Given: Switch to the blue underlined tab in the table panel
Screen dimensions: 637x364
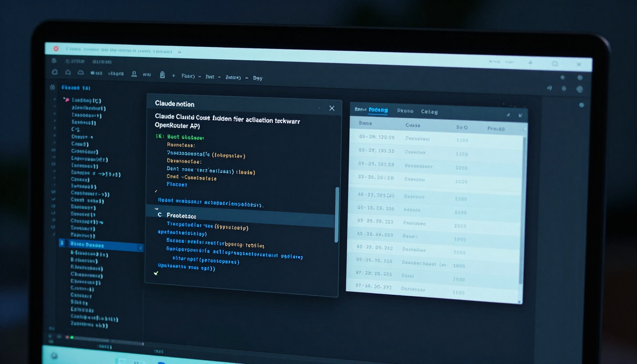Looking at the screenshot, I should [x=378, y=110].
